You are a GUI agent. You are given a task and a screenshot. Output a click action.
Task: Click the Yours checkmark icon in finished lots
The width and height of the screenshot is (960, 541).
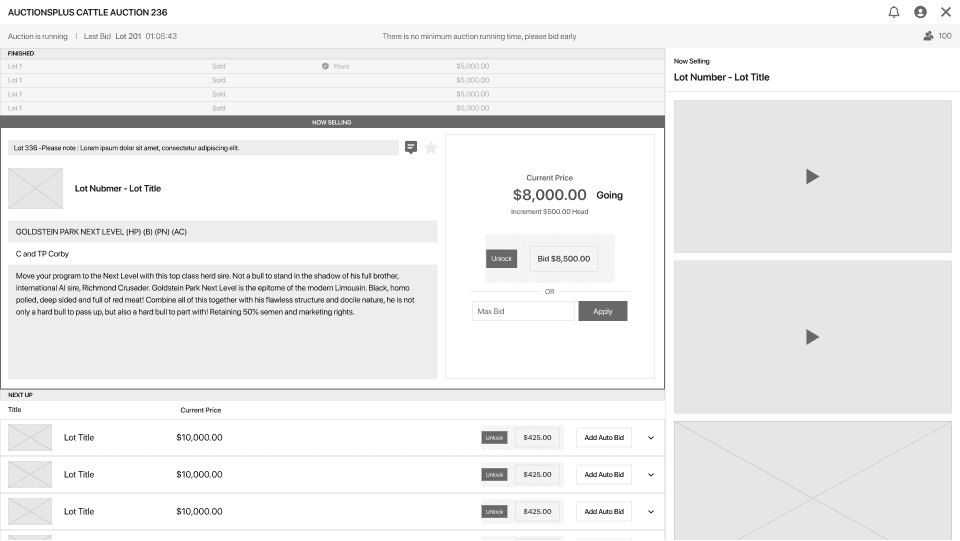(x=325, y=66)
